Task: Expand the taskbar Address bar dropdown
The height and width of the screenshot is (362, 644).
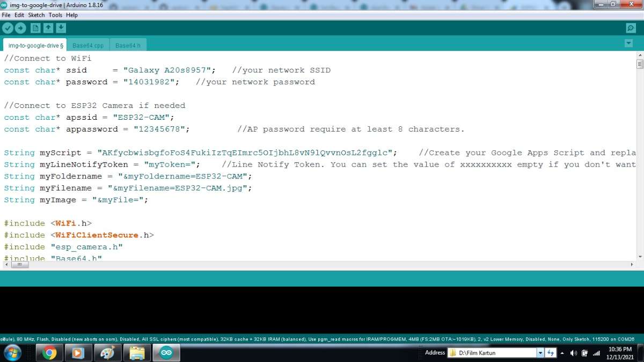Action: (540, 353)
